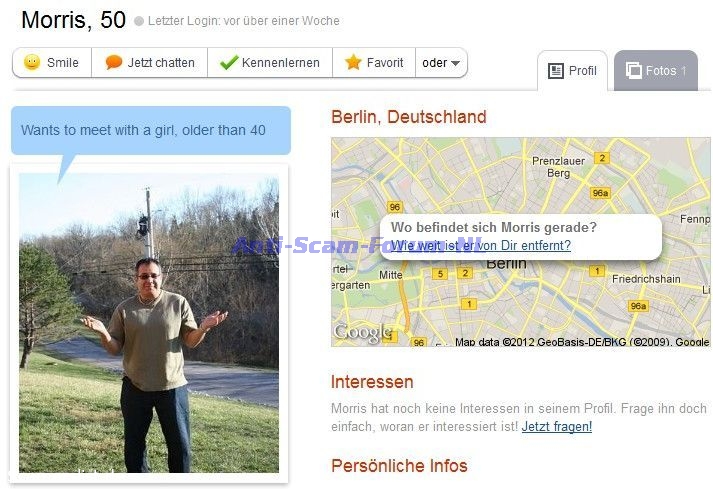713x489 pixels.
Task: Click the Google logo on the map
Action: (362, 333)
